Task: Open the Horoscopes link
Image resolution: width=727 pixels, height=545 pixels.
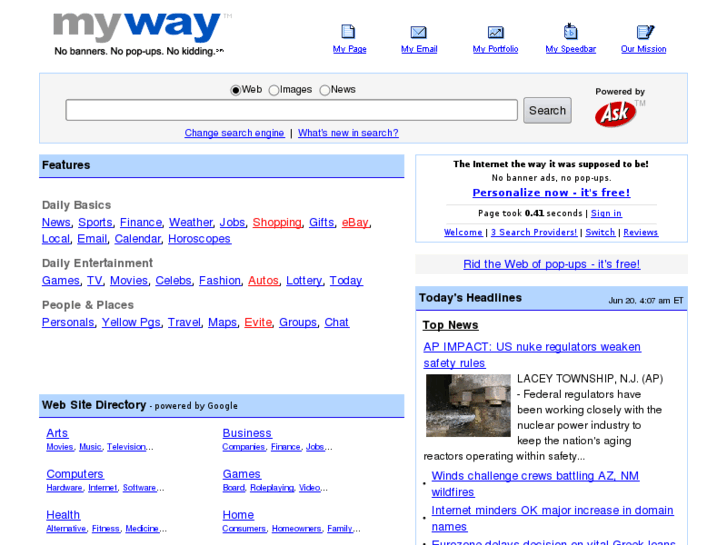Action: pyautogui.click(x=199, y=239)
